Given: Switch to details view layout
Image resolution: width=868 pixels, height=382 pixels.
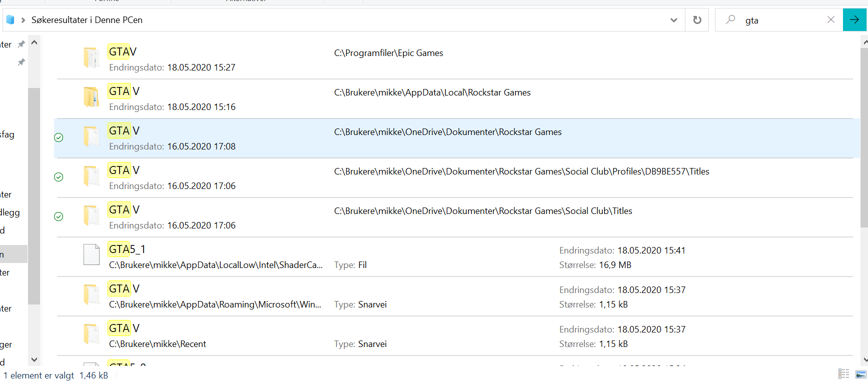Looking at the screenshot, I should coord(844,374).
